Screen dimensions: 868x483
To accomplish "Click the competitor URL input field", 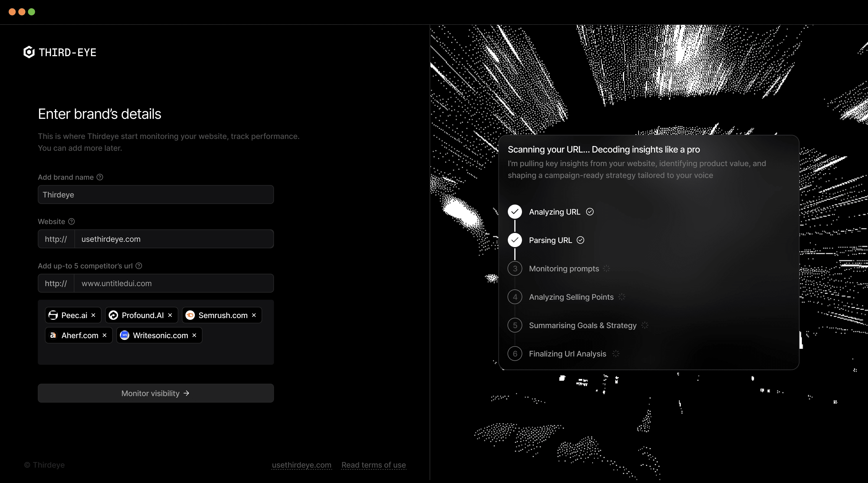I will coord(174,283).
